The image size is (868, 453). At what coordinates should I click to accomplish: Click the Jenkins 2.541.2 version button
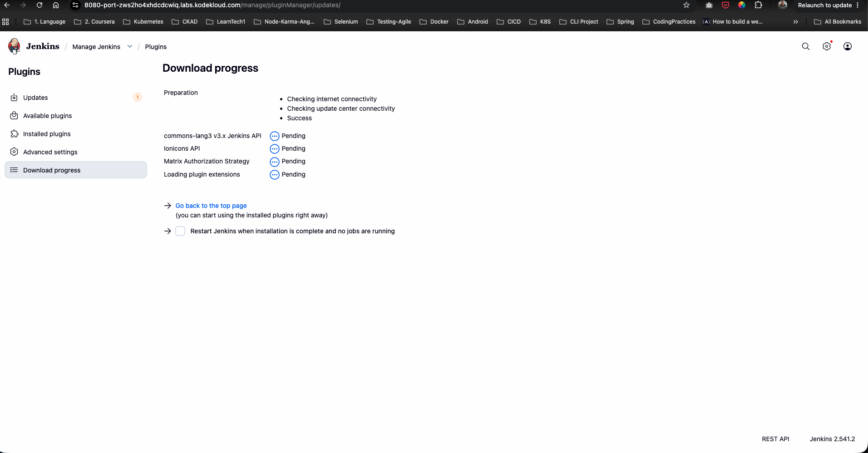coord(832,439)
